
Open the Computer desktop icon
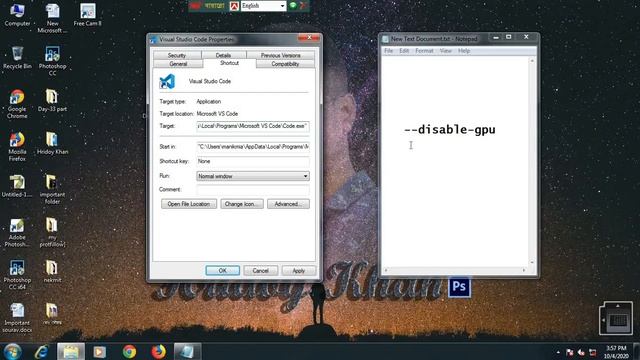point(17,14)
